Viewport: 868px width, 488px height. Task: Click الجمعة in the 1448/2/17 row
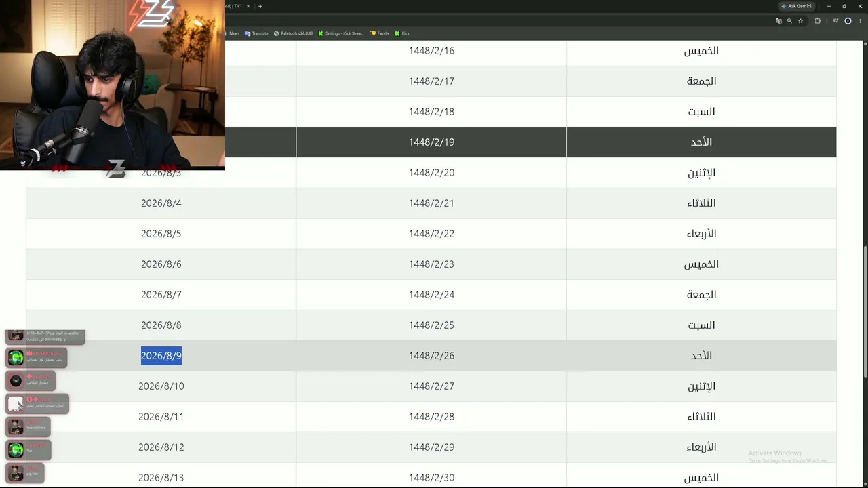(701, 81)
